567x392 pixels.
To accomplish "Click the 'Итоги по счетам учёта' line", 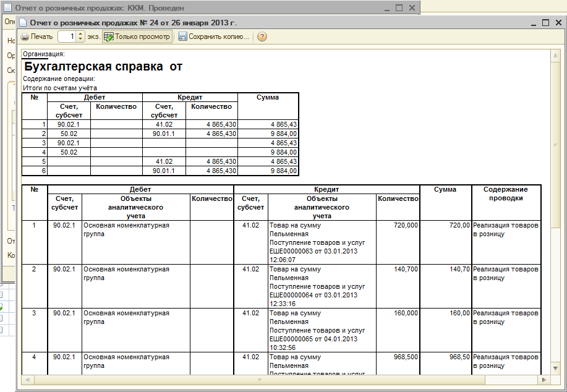I will [x=59, y=88].
